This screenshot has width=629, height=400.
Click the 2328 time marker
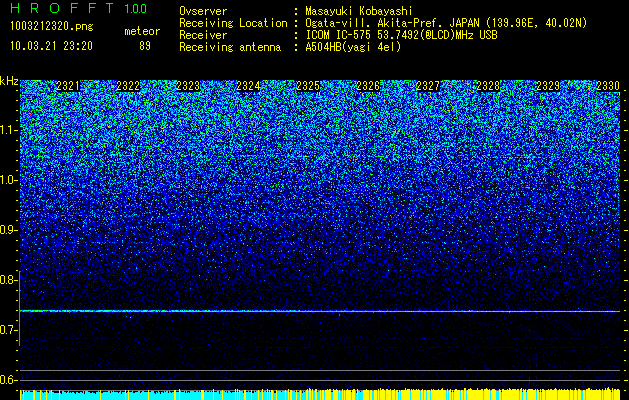coord(488,86)
